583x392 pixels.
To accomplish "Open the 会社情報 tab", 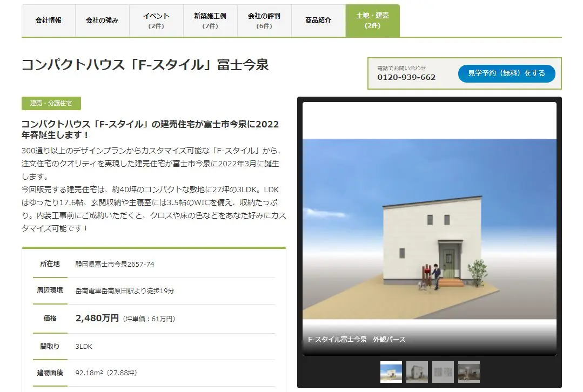I will (48, 21).
